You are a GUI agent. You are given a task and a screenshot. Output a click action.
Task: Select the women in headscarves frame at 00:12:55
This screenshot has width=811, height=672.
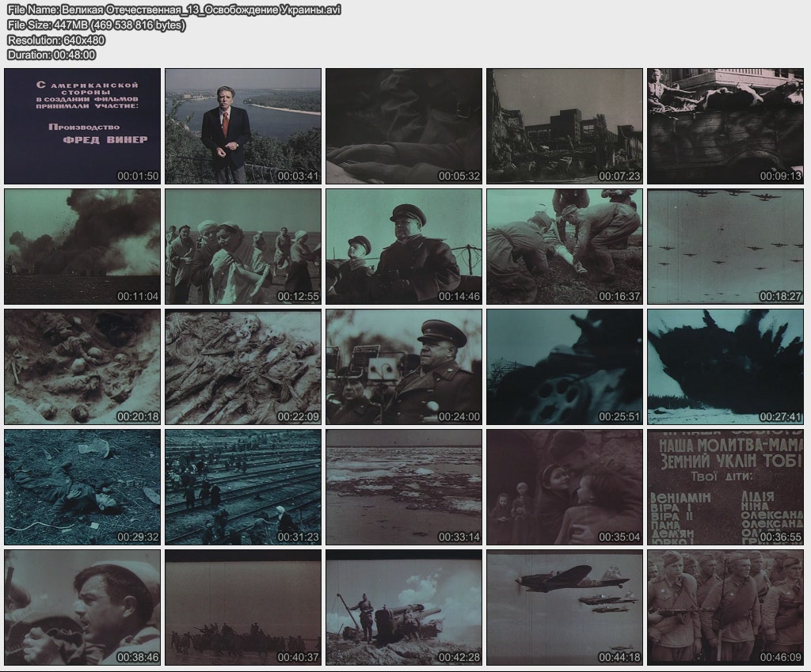tap(243, 246)
